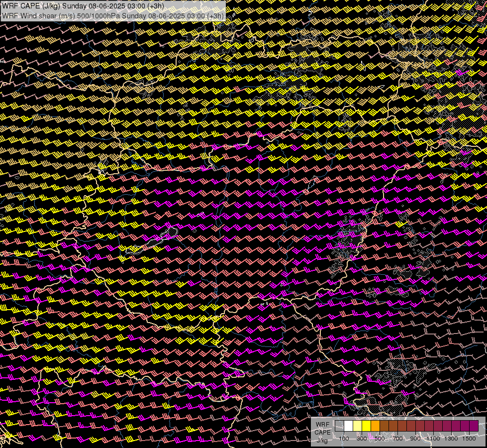Image resolution: width=487 pixels, height=448 pixels.
Task: Click the white-outlined elongated lake on map
Action: tap(152, 241)
